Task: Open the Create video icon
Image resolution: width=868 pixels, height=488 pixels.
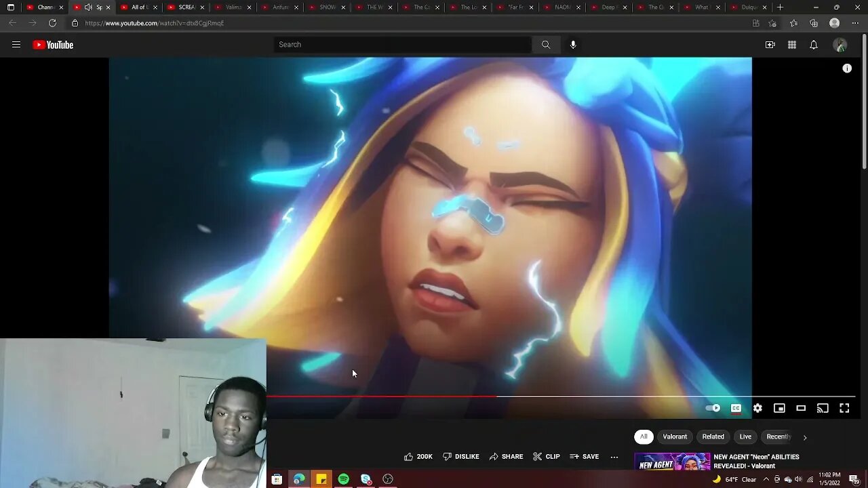Action: pos(770,45)
